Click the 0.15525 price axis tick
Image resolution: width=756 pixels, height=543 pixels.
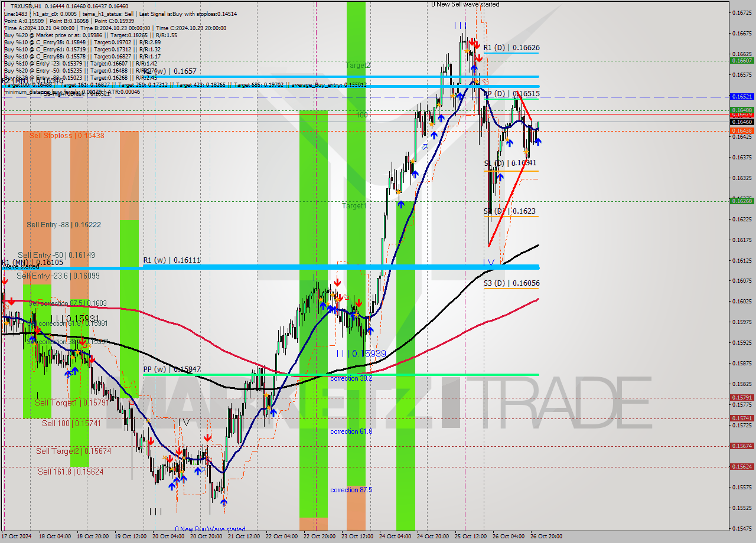[x=742, y=508]
